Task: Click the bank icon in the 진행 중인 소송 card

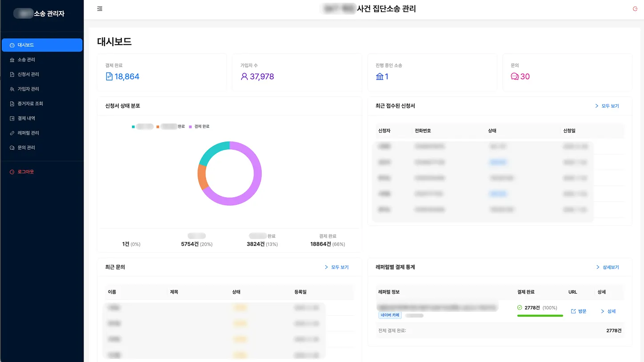Action: click(380, 76)
